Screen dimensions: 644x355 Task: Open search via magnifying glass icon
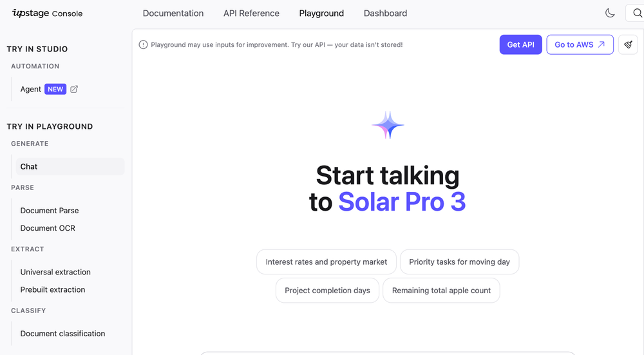(x=637, y=13)
